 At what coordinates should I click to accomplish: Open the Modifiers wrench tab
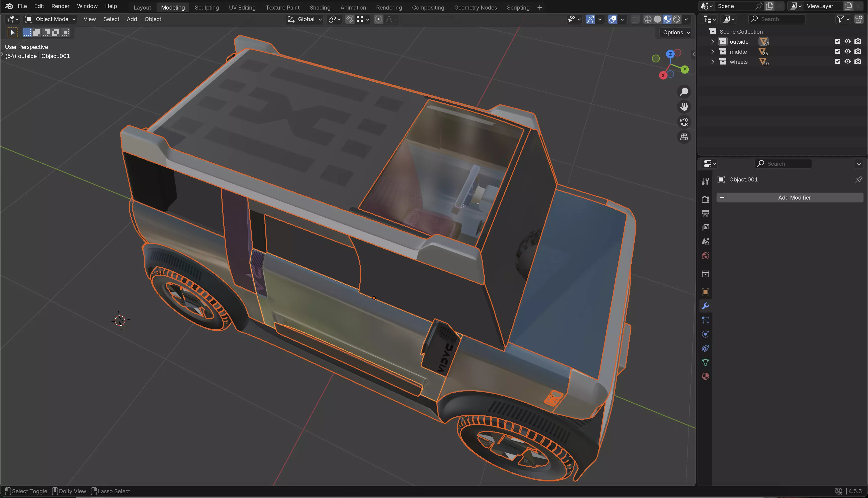tap(705, 306)
